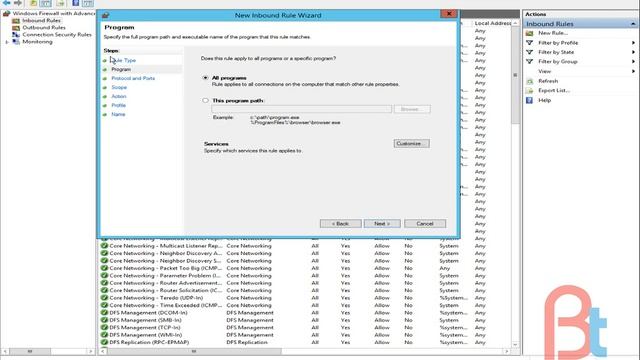Select Outbound Rules in the tree
Viewport: 640px width, 360px height.
coord(44,28)
